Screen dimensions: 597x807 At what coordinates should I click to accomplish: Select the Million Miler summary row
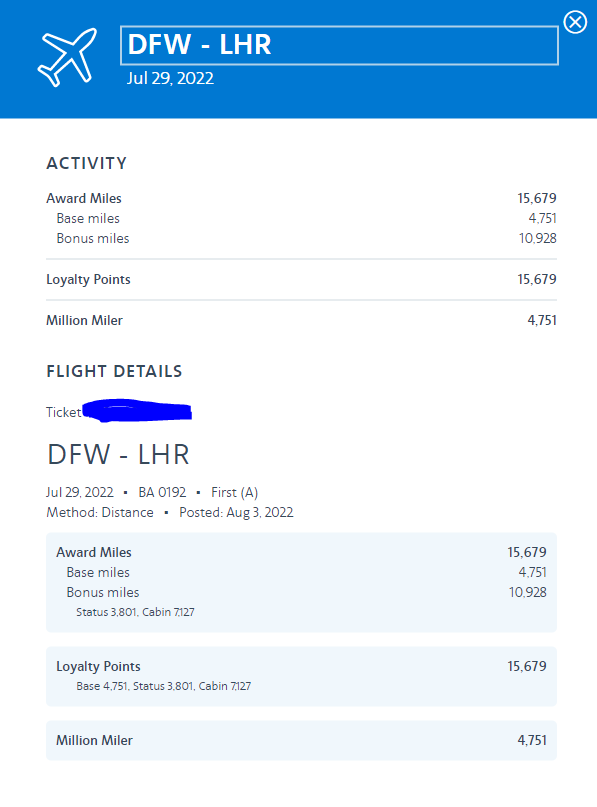pos(301,320)
